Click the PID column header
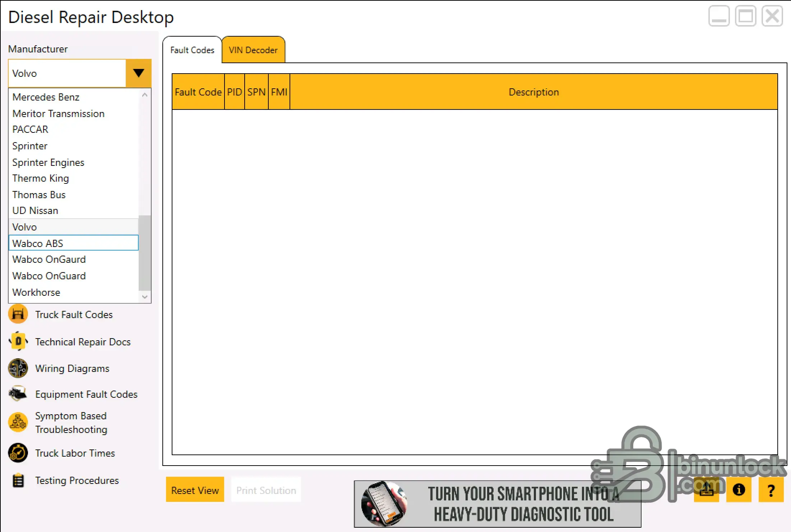 (x=235, y=92)
